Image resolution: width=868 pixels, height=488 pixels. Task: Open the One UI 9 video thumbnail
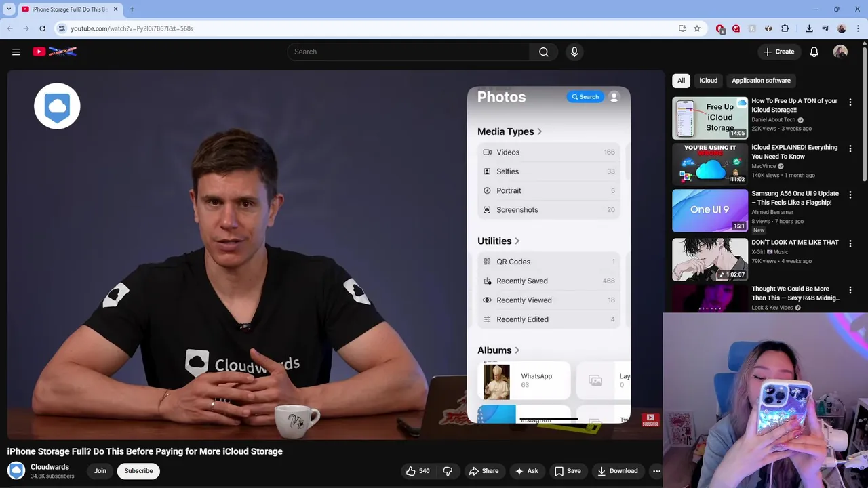pyautogui.click(x=709, y=211)
